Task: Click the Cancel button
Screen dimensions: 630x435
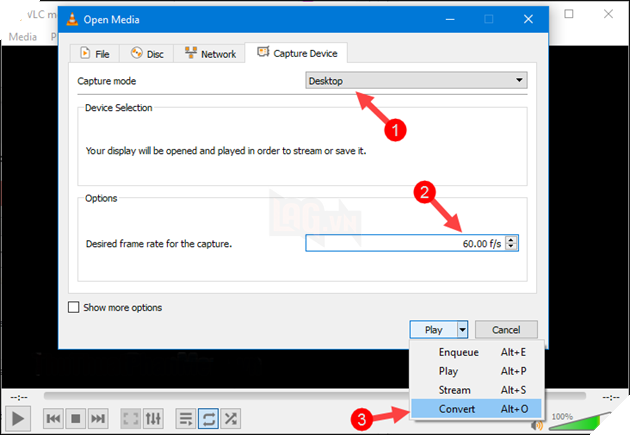Action: click(506, 330)
